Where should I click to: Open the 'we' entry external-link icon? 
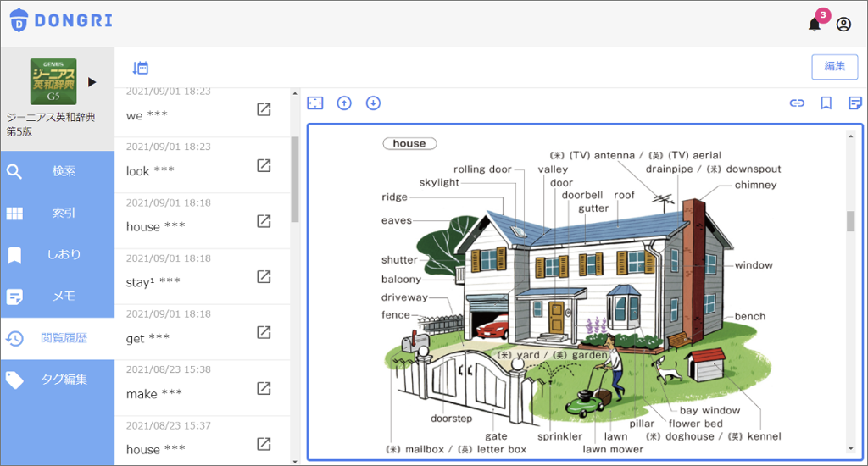point(264,109)
